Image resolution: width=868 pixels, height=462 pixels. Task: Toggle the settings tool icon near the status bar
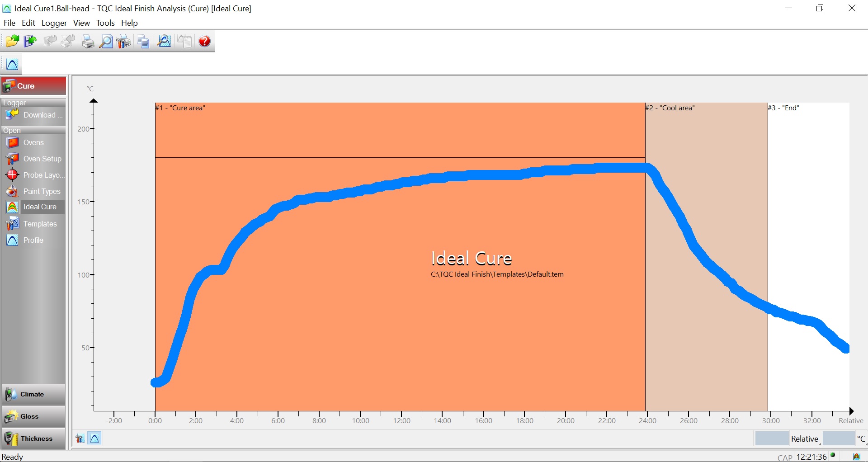[79, 438]
